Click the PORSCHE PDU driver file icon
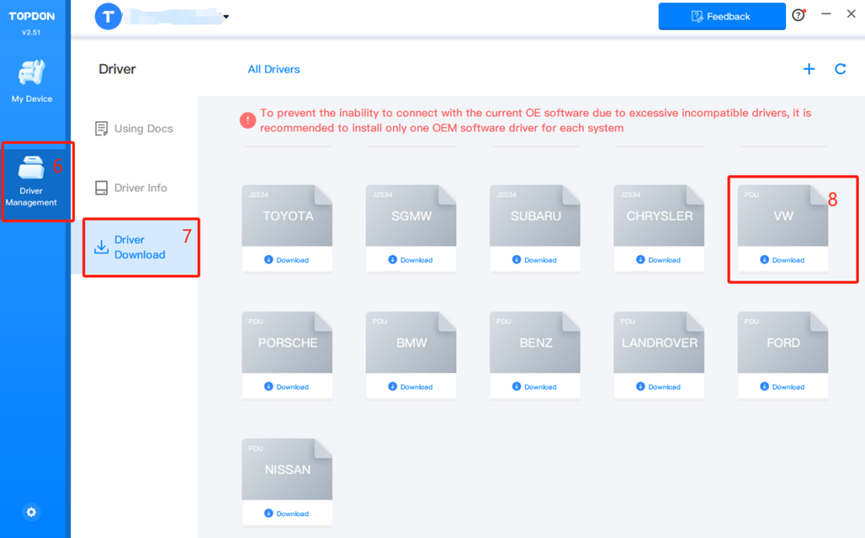 click(287, 342)
